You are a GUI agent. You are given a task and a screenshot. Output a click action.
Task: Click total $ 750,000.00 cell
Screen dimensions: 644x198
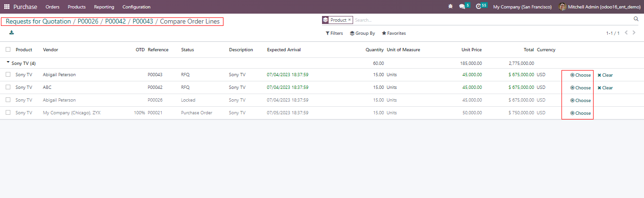coord(521,113)
